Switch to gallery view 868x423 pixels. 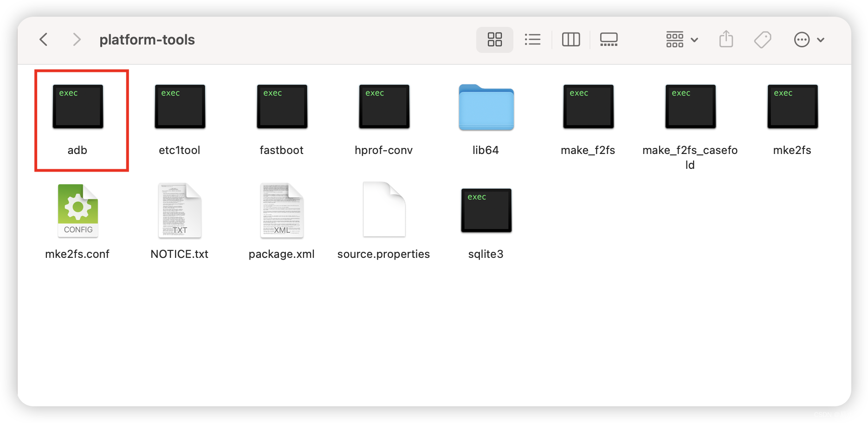[x=609, y=39]
